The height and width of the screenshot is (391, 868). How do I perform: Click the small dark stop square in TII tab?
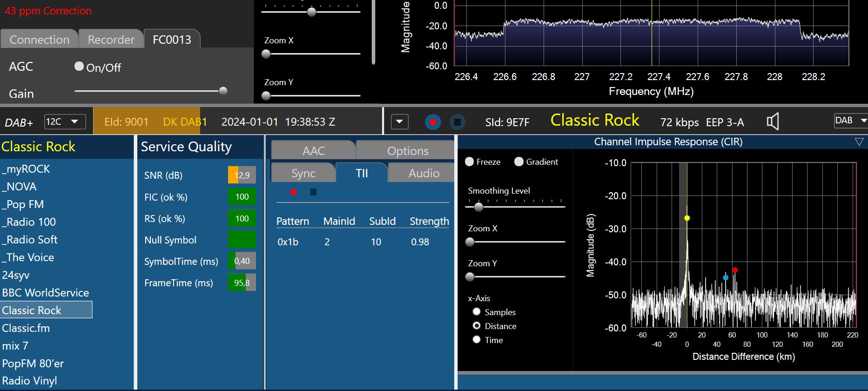coord(313,192)
